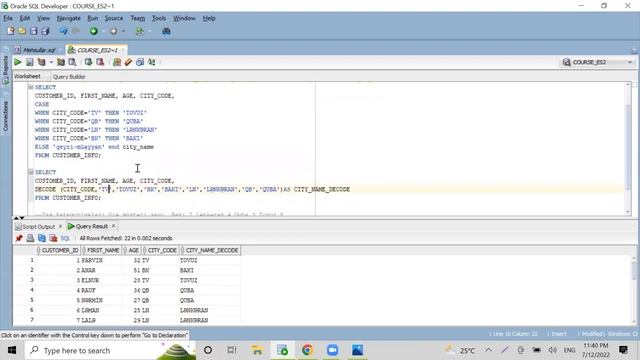
Task: Select the Worksheet tab
Action: point(27,76)
